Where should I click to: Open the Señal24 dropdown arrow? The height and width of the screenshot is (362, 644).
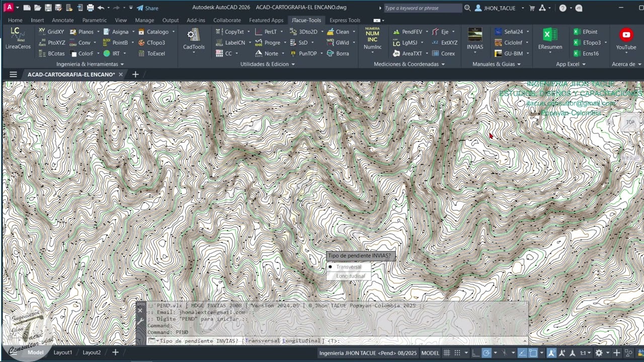[x=527, y=32]
